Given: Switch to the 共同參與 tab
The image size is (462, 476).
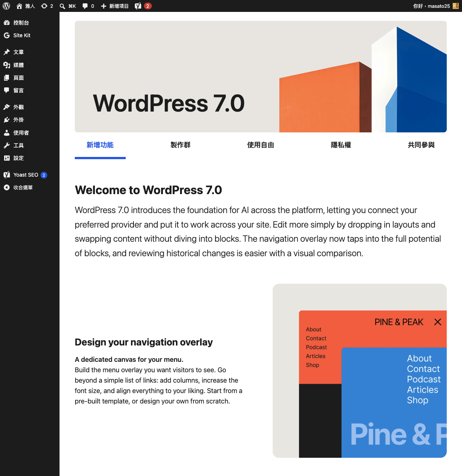Looking at the screenshot, I should click(421, 145).
